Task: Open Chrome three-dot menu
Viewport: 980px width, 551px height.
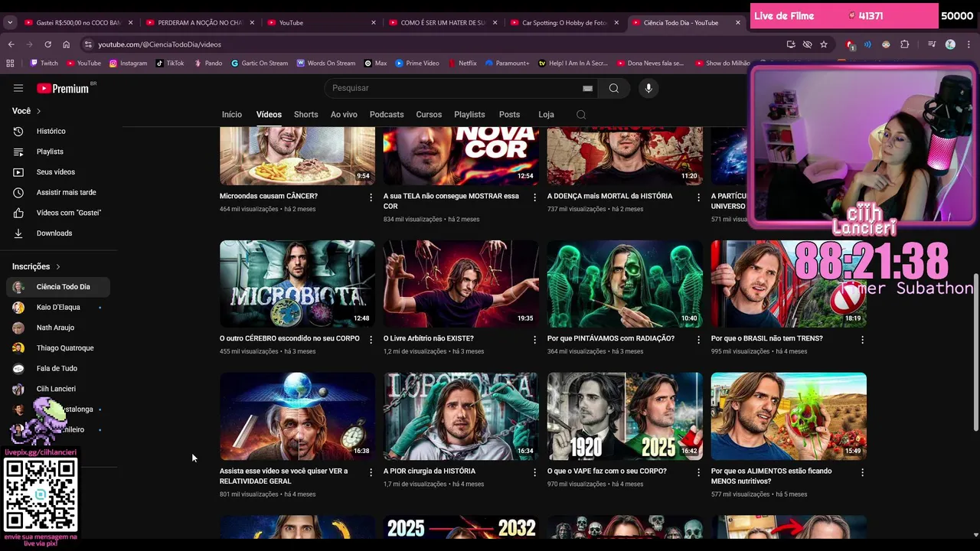Action: pyautogui.click(x=969, y=44)
